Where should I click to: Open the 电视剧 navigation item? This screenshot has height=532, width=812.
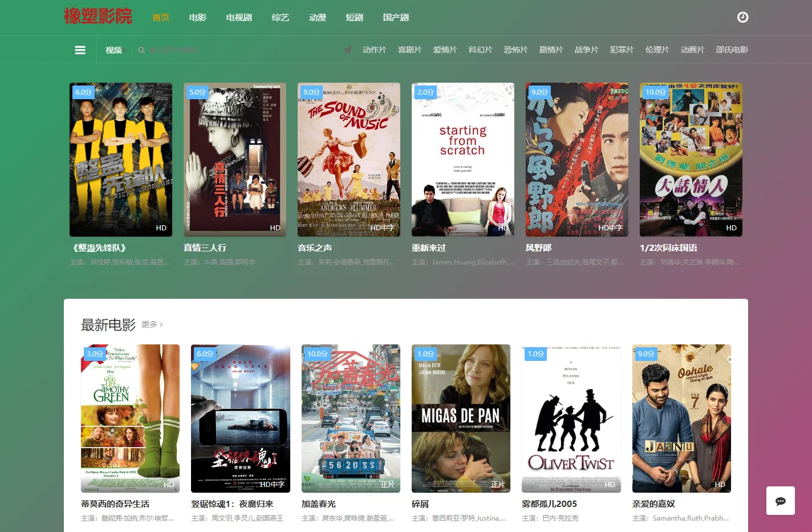point(239,18)
